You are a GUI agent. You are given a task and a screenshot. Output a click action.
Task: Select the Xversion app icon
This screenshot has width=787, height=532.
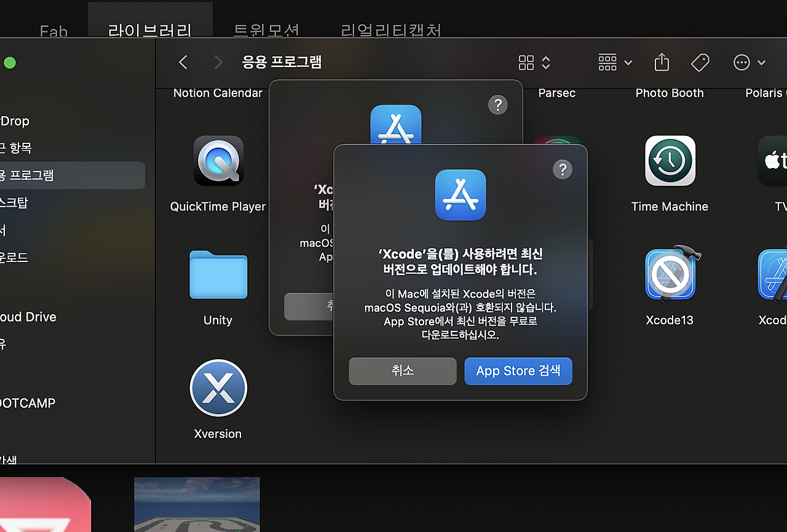(x=218, y=388)
